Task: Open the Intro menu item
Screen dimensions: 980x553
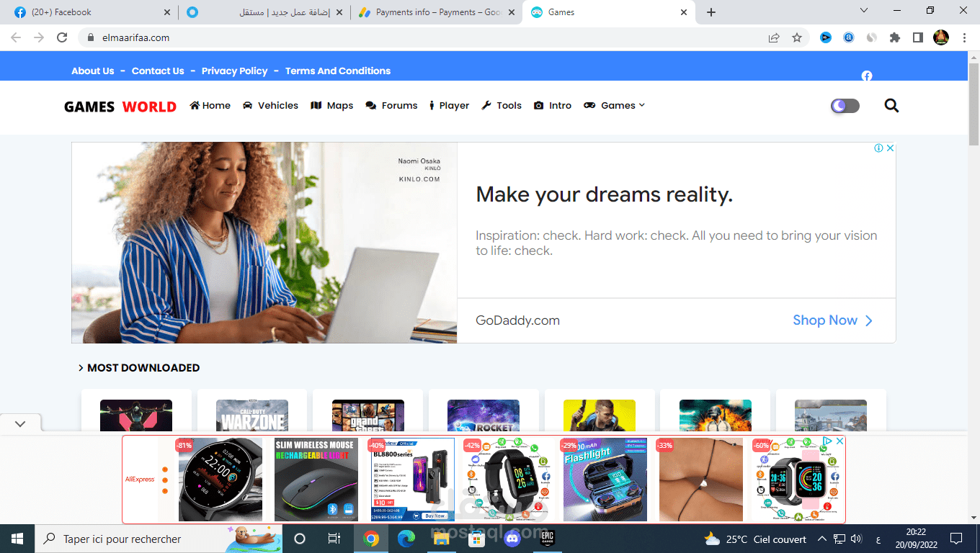Action: coord(553,105)
